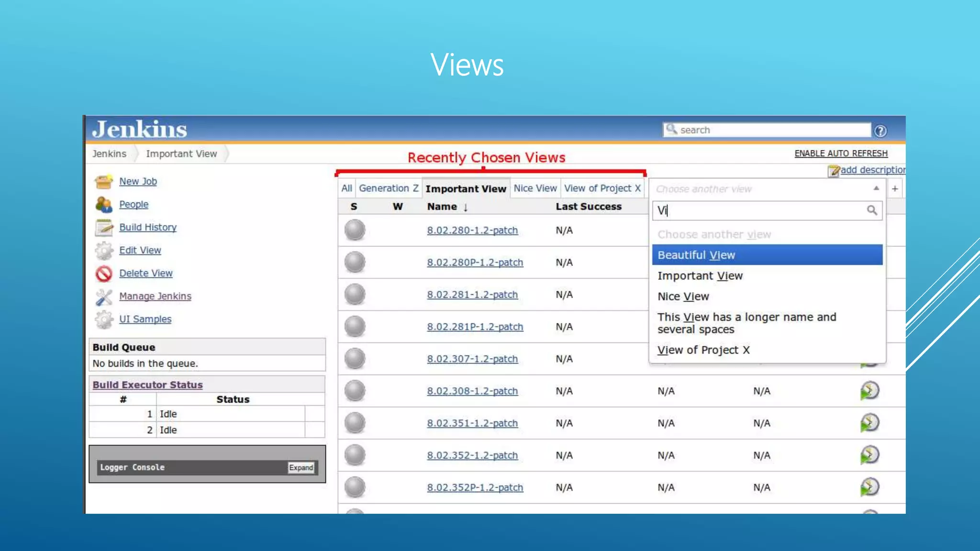Open the 8.02.280-1.2-patch job link
The image size is (980, 551).
point(472,231)
